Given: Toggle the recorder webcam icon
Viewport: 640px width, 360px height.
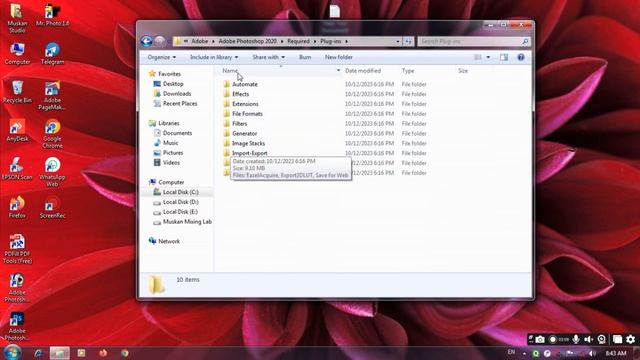Looking at the screenshot, I should point(602,339).
